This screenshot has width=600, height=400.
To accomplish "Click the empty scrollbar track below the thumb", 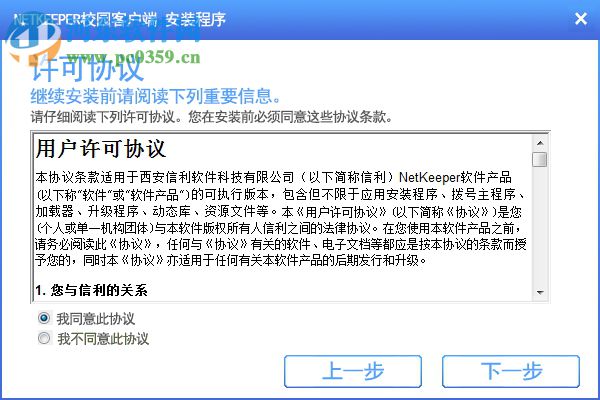I will (540, 226).
